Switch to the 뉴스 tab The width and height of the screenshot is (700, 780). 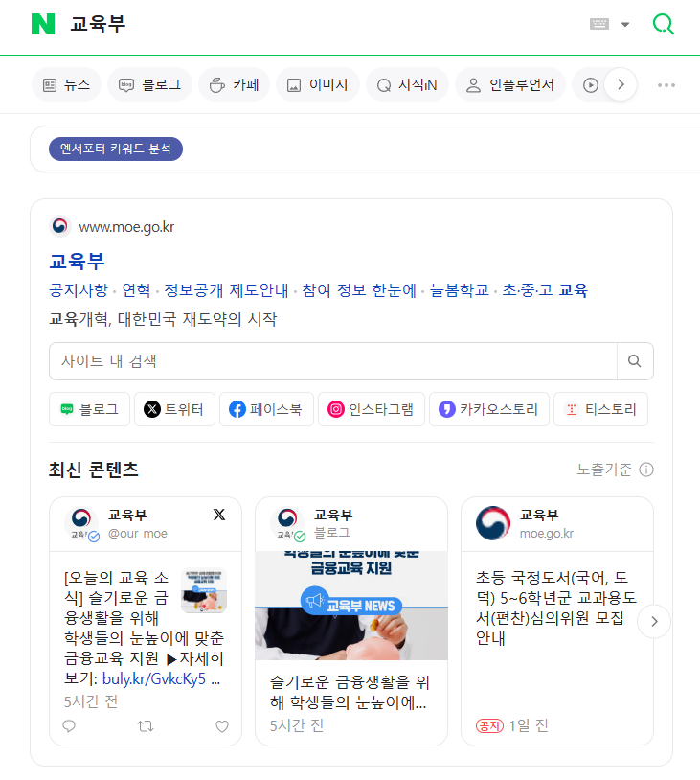coord(67,85)
